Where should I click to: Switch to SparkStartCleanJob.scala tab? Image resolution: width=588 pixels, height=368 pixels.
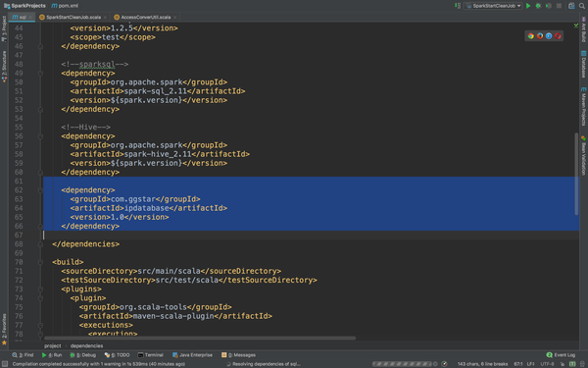(73, 18)
